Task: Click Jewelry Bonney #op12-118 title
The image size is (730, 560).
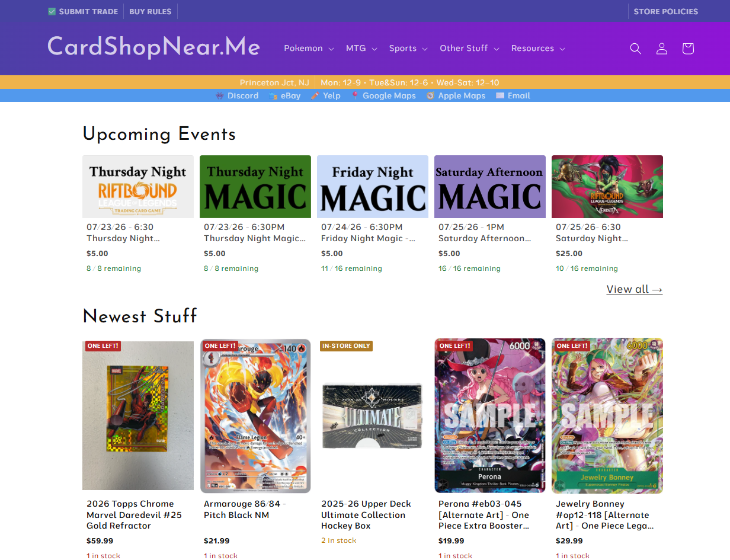Action: pos(604,514)
